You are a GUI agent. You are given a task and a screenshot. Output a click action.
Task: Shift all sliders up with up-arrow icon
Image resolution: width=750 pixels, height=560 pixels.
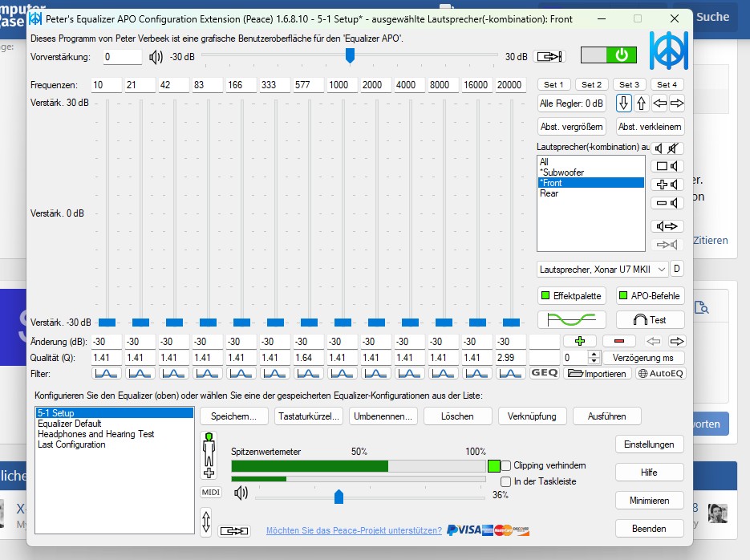(641, 103)
